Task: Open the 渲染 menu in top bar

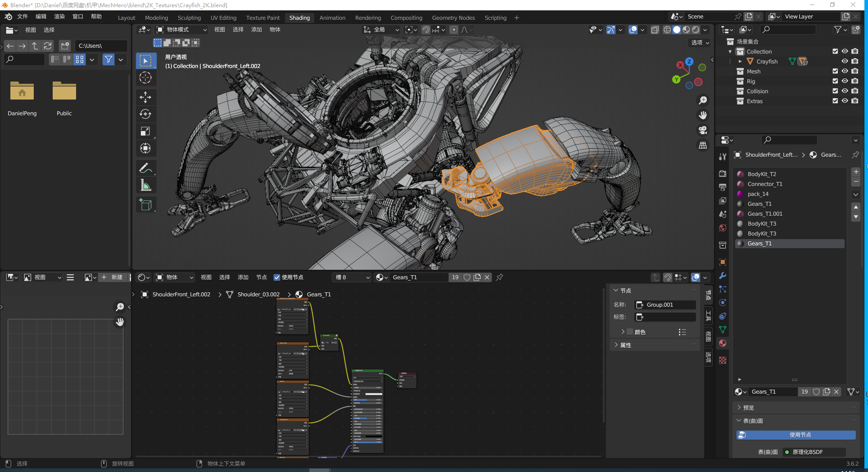Action: point(59,17)
